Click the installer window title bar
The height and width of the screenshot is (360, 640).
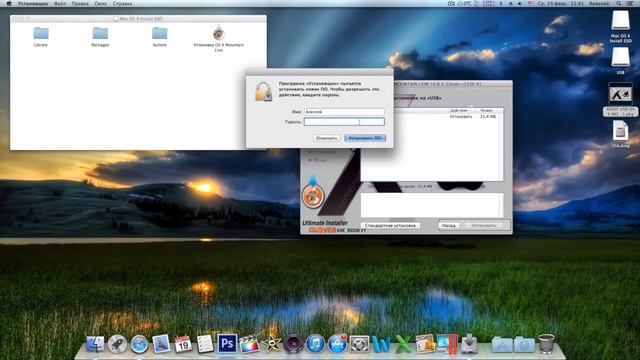click(452, 84)
